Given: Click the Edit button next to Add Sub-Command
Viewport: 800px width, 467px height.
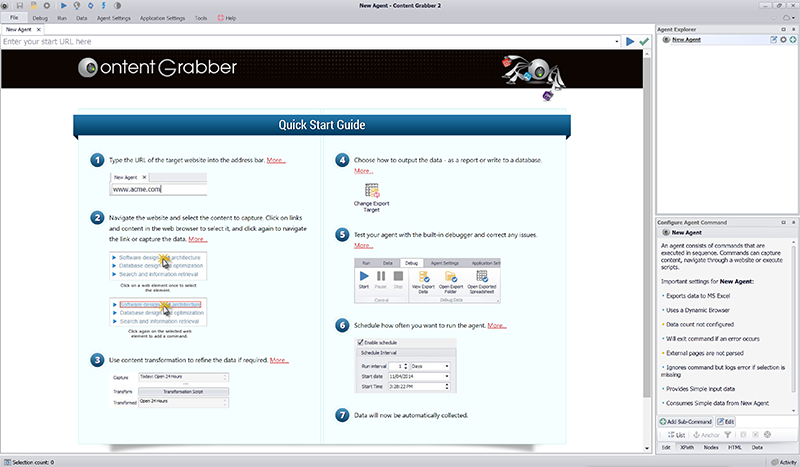Looking at the screenshot, I should pos(726,422).
